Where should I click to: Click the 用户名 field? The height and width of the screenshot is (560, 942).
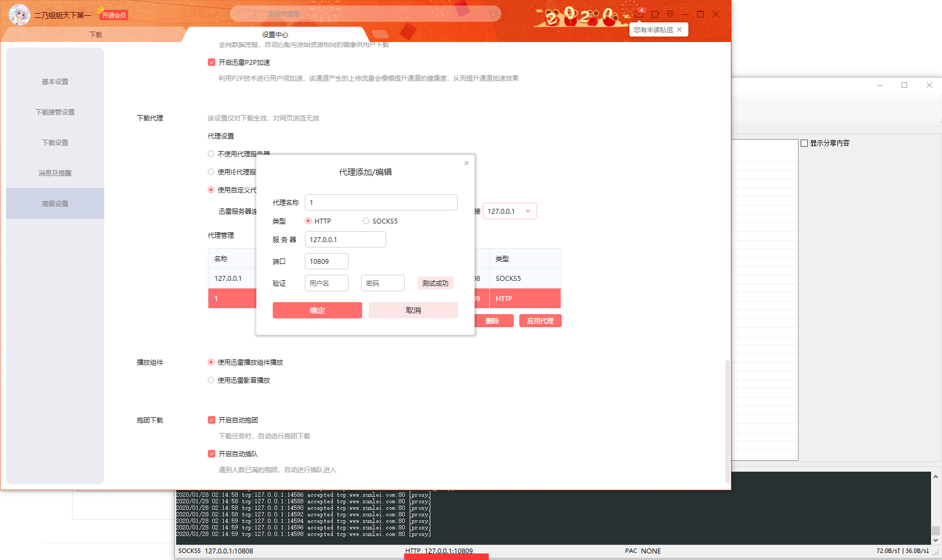point(327,283)
